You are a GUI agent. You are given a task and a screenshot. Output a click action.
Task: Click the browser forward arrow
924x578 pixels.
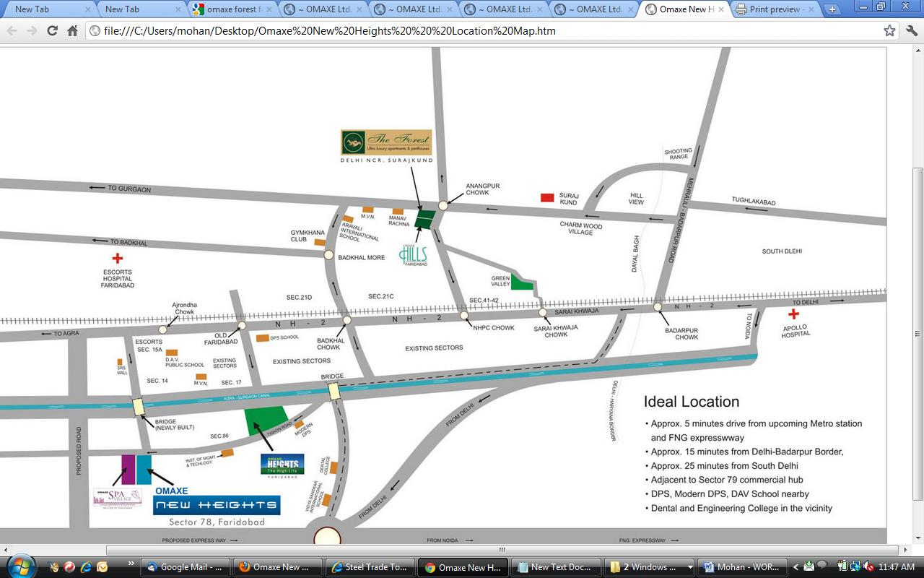point(32,31)
